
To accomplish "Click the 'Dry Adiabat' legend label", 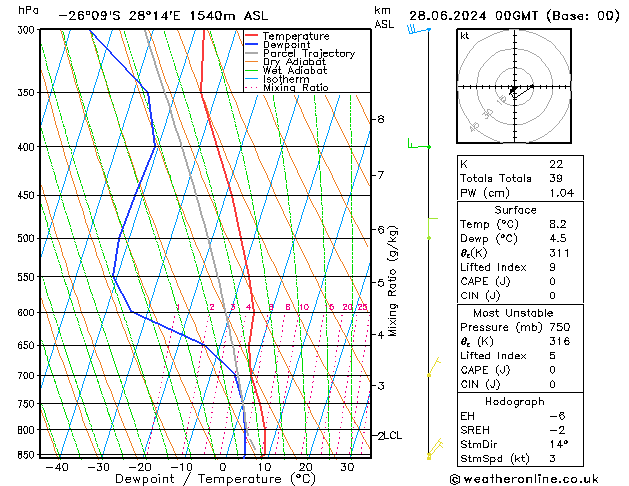I will (x=294, y=62).
